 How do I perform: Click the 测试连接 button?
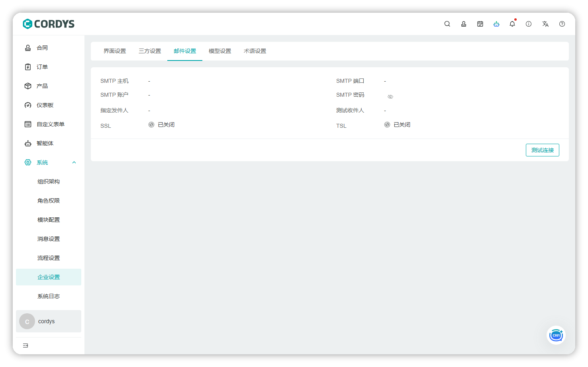pyautogui.click(x=543, y=150)
